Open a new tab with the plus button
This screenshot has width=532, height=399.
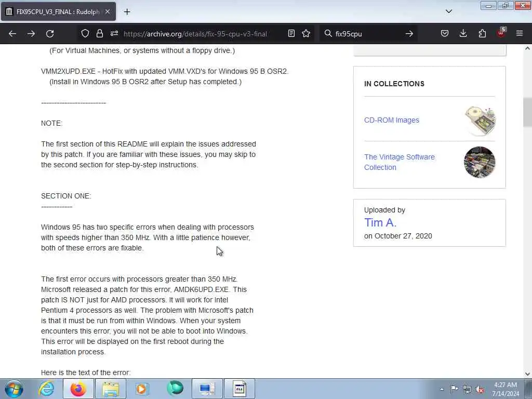pyautogui.click(x=127, y=12)
